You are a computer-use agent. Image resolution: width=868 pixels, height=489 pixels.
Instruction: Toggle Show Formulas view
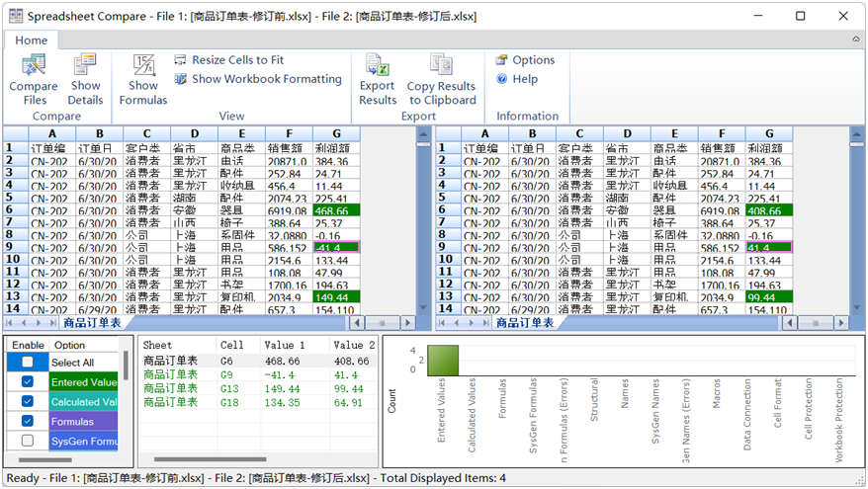pyautogui.click(x=142, y=79)
